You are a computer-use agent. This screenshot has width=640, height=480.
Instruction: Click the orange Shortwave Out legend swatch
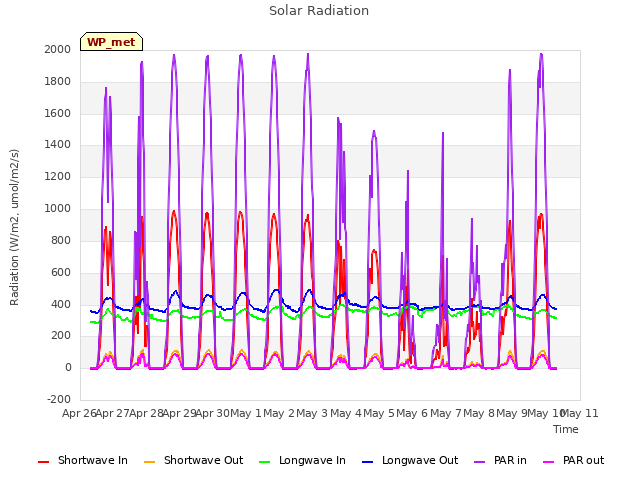149,462
